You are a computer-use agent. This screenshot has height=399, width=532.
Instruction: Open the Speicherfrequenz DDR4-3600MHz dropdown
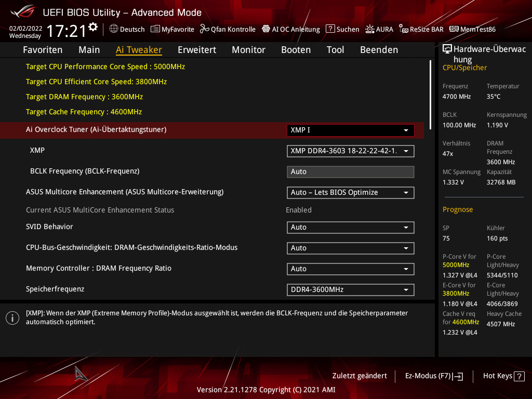click(x=350, y=289)
